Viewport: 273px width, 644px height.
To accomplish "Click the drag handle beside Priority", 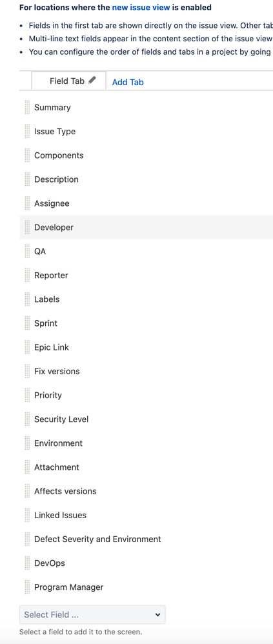I will click(x=27, y=395).
